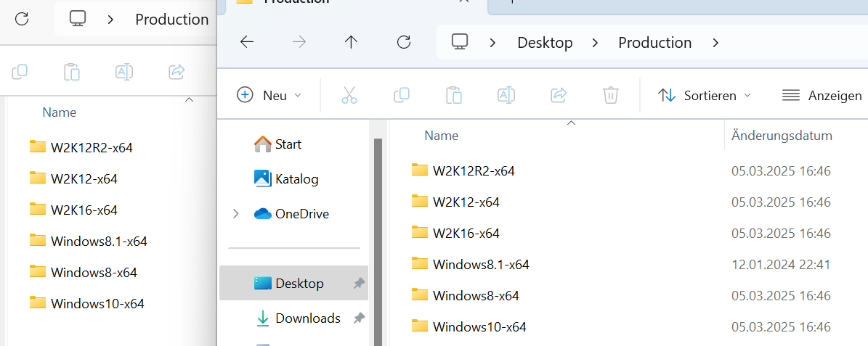Unpin Desktop using its pin icon
The image size is (868, 346).
pos(360,284)
